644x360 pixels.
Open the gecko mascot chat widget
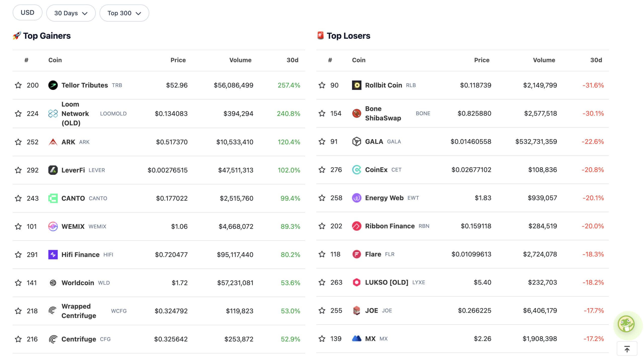click(x=626, y=324)
